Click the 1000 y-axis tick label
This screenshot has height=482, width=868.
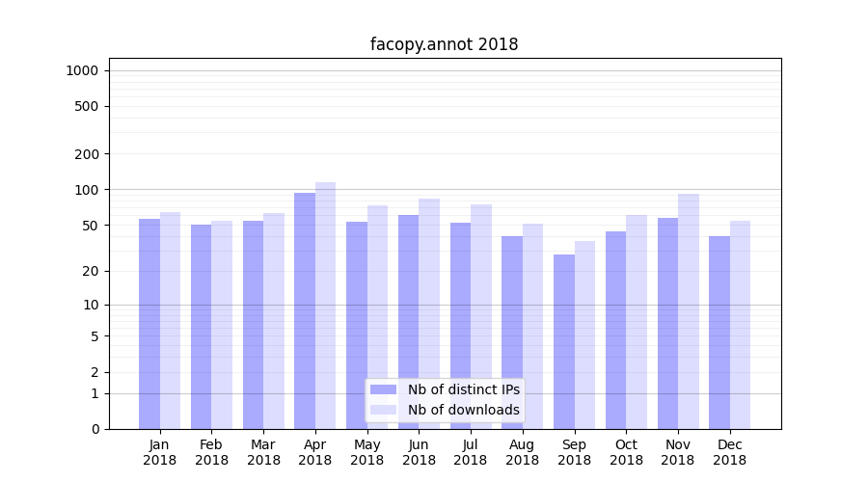tap(82, 70)
